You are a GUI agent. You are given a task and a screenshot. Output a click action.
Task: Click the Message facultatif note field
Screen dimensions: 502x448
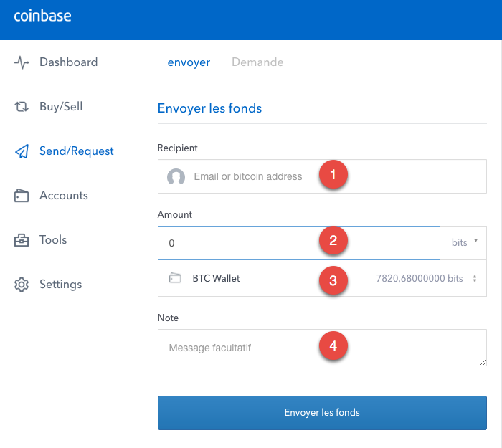click(x=322, y=348)
